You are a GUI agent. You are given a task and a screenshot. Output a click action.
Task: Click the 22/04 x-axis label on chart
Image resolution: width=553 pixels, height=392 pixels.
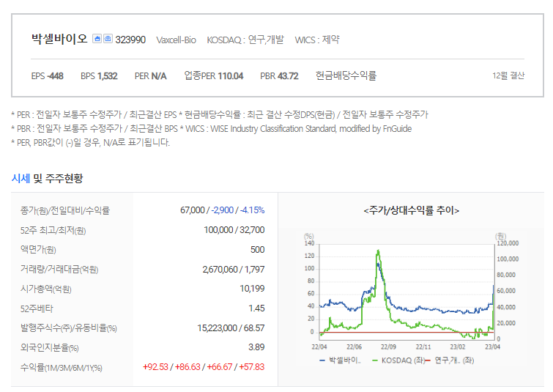[319, 347]
